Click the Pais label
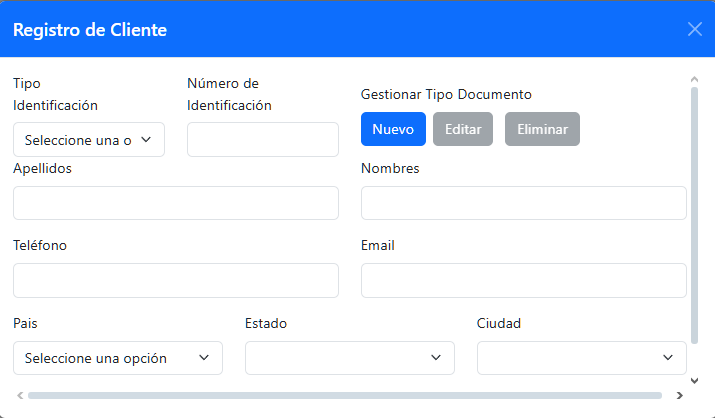The image size is (715, 418). [25, 323]
